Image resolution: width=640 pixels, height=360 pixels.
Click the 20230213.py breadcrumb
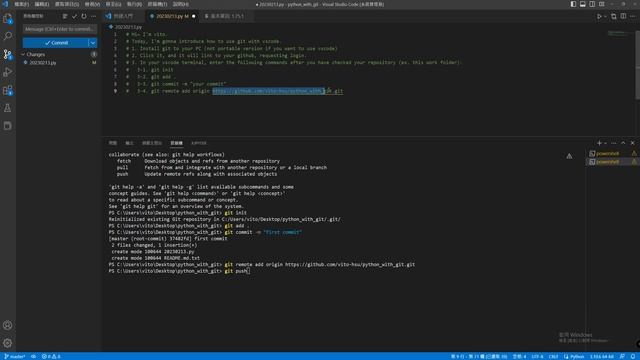tap(126, 27)
